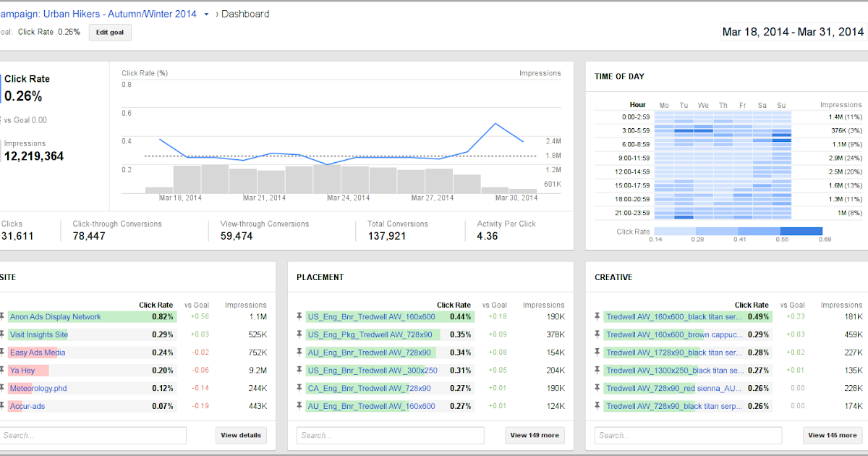Pin the Tredwell AW_160x600_black titan creative
Image resolution: width=868 pixels, height=456 pixels.
[597, 316]
